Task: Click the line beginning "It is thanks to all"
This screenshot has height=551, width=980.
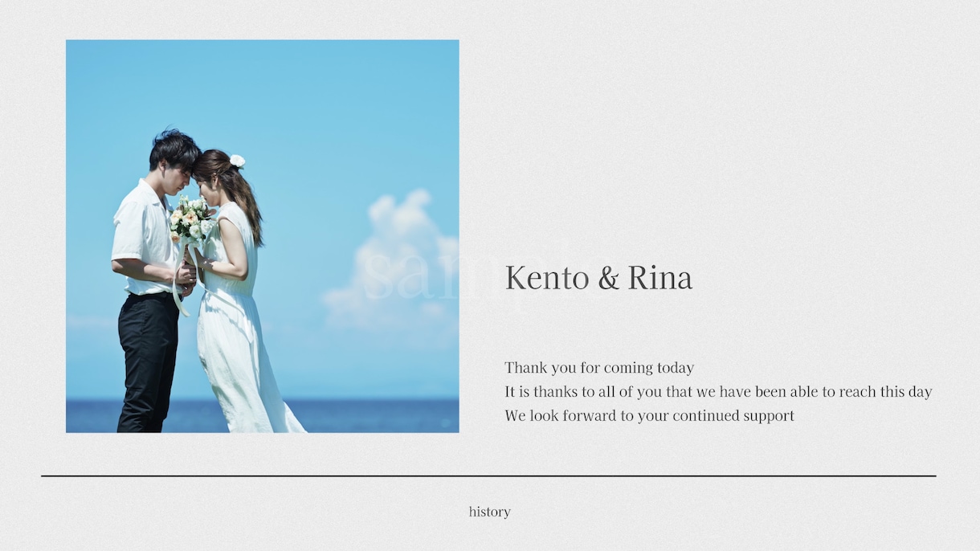Action: point(718,392)
